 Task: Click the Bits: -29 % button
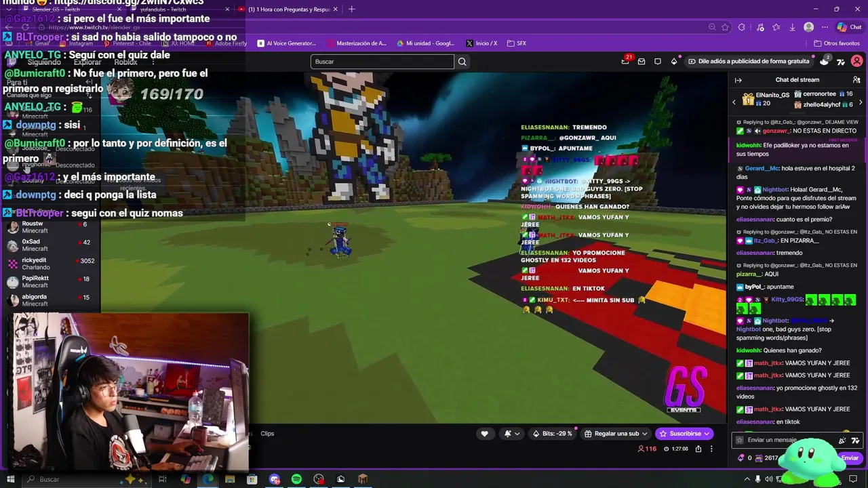click(x=553, y=434)
